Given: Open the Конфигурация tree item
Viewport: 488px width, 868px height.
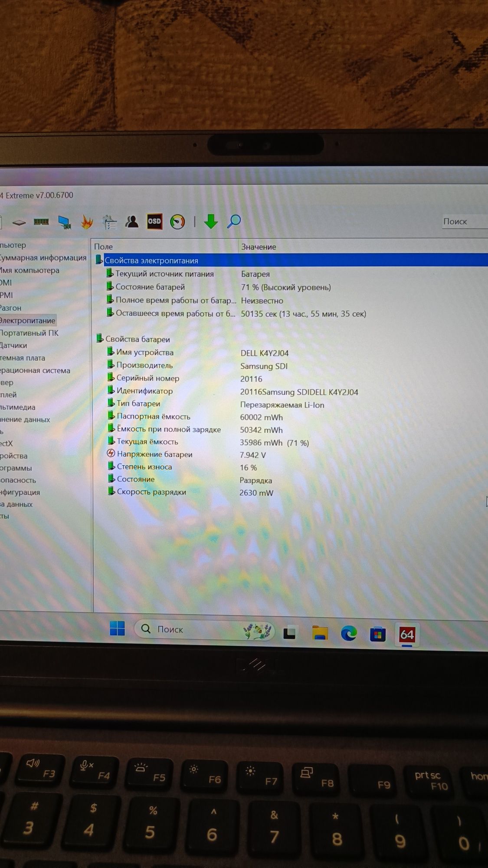Looking at the screenshot, I should click(20, 492).
